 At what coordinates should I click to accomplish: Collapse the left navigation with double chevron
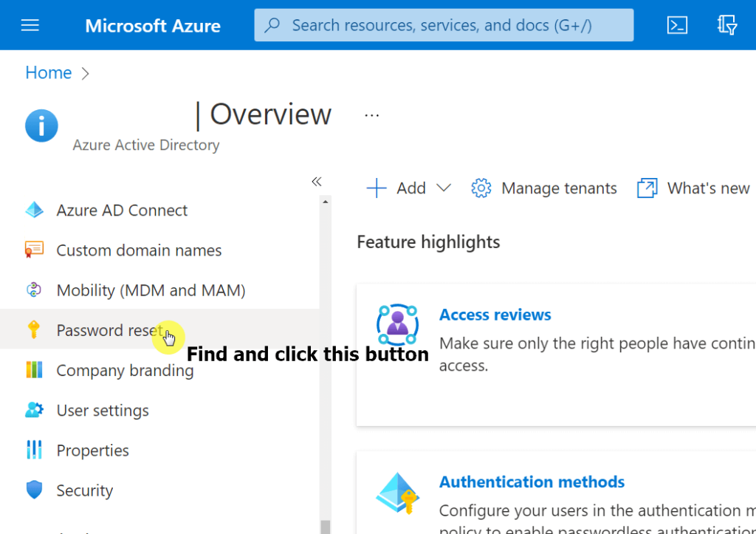316,182
